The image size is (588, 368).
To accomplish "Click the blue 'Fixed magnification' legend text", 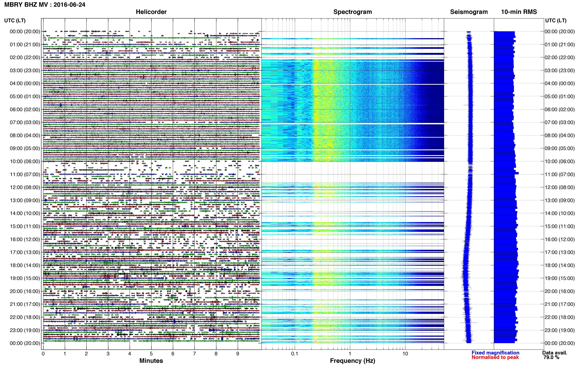I will point(495,353).
